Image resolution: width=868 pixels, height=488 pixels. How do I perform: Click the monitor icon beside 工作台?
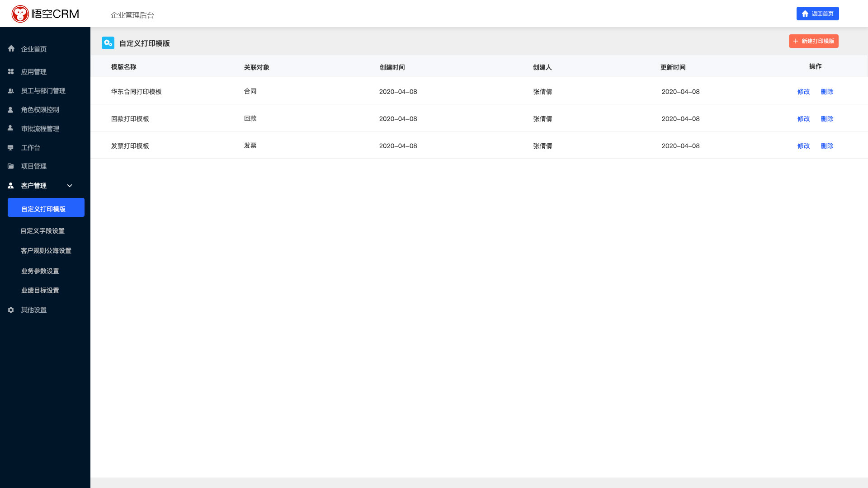(x=10, y=148)
